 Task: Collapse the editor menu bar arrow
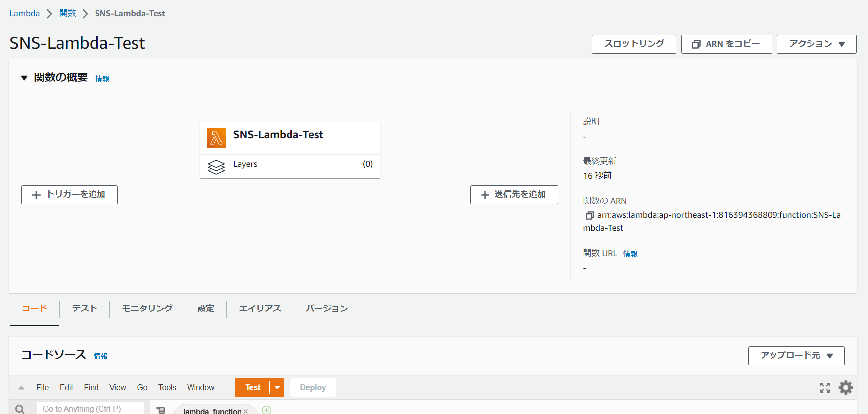pos(21,388)
